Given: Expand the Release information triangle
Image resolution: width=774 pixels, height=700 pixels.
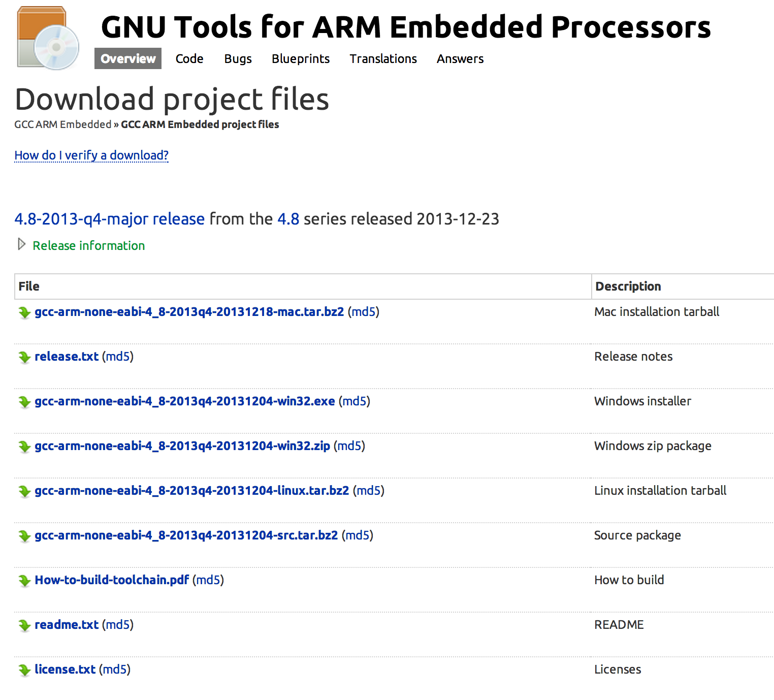Looking at the screenshot, I should coord(21,245).
